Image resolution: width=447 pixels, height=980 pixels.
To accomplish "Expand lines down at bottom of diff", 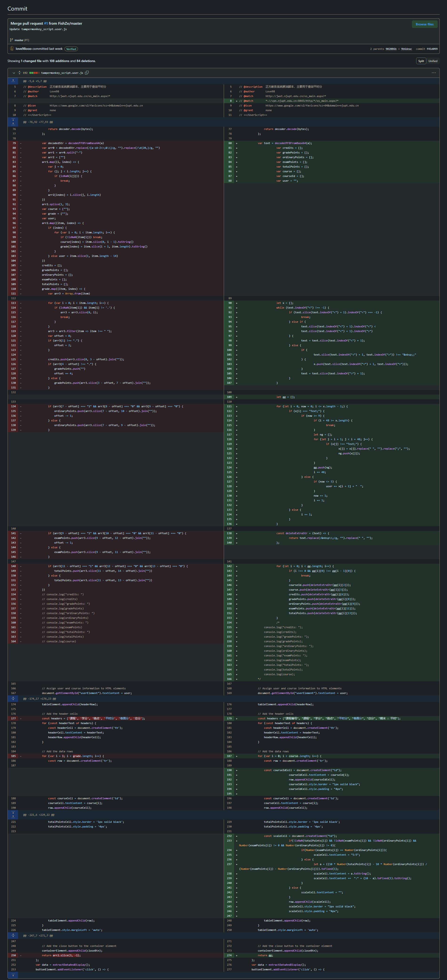I will (x=13, y=975).
